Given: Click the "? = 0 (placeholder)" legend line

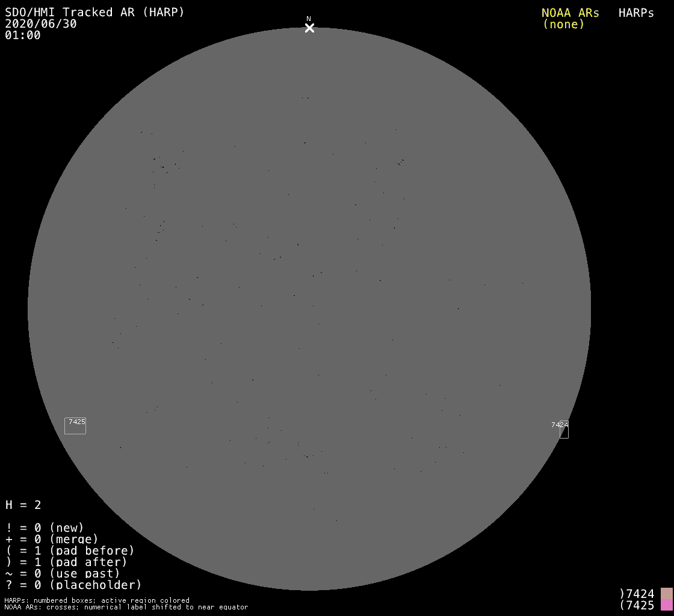Looking at the screenshot, I should (73, 584).
